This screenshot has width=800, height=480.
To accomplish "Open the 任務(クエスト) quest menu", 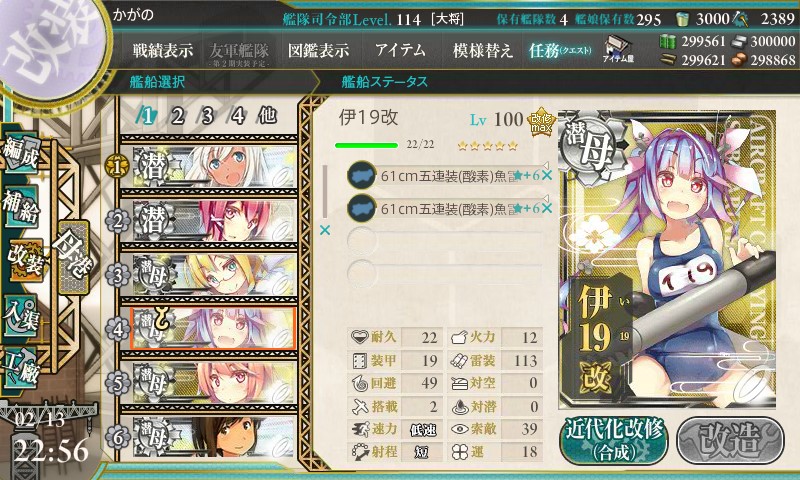I will pyautogui.click(x=560, y=50).
